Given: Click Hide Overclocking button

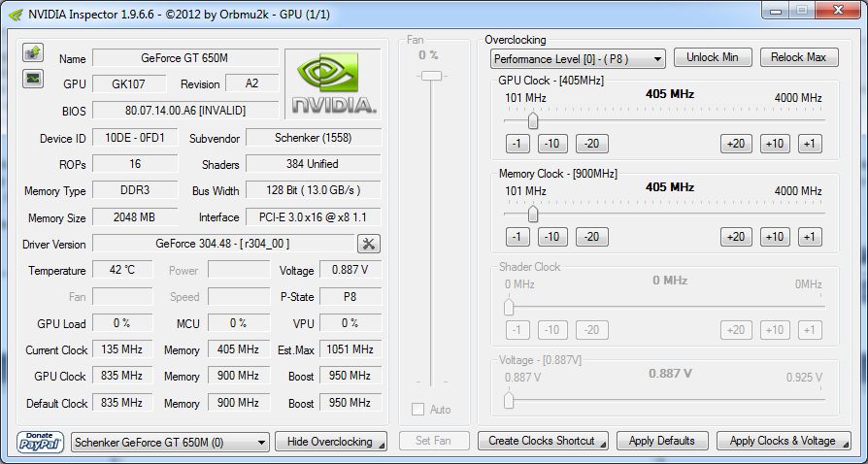Looking at the screenshot, I should point(331,442).
